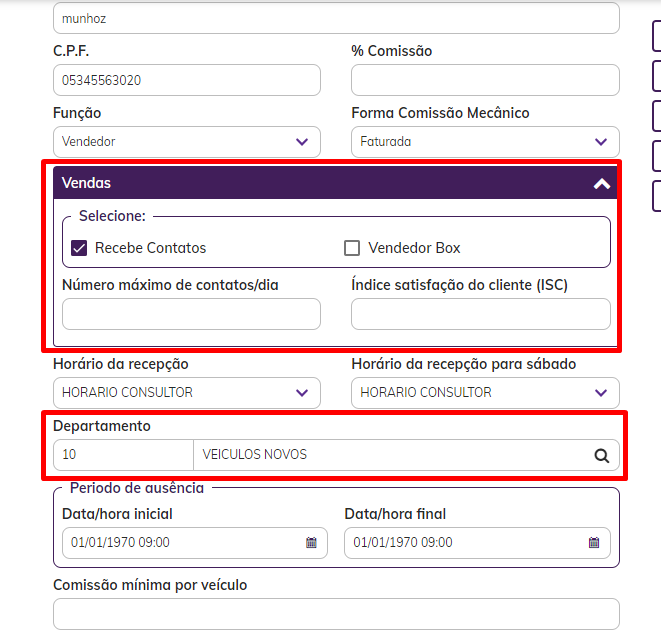Click Número máximo de contatos/dia field
Viewport: 661px width, 635px height.
(x=191, y=314)
